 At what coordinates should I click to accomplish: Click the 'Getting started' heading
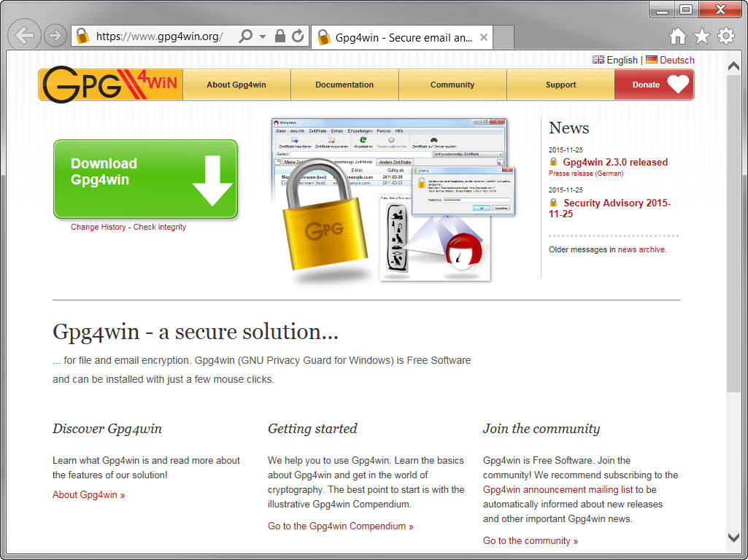tap(312, 429)
